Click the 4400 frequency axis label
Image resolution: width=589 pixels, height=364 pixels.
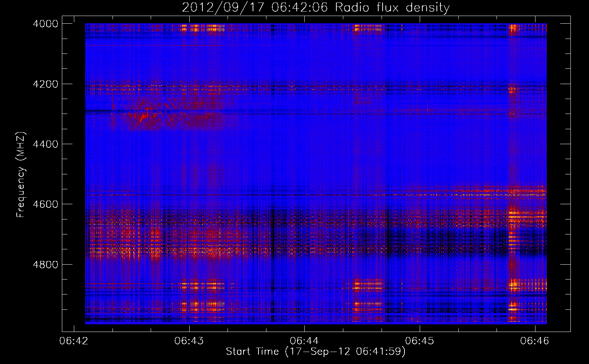click(46, 144)
